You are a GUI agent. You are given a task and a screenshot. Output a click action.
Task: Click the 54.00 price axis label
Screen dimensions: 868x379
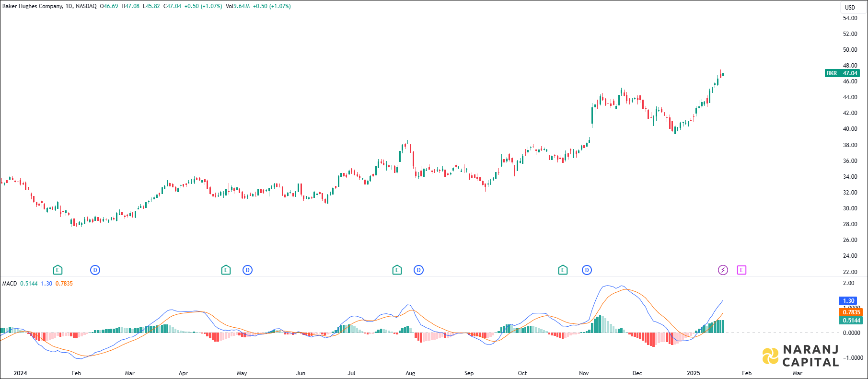point(850,18)
